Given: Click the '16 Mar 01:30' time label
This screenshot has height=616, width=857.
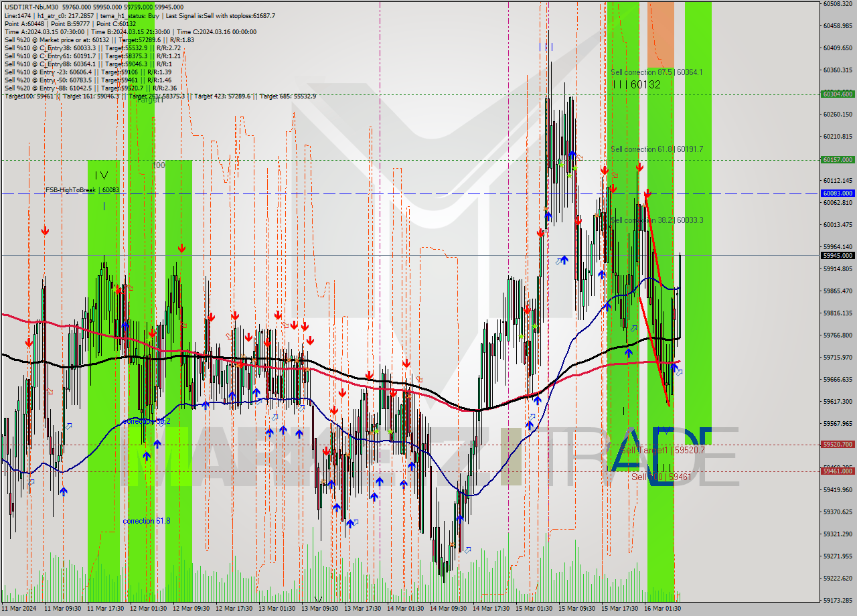Looking at the screenshot, I should (662, 609).
